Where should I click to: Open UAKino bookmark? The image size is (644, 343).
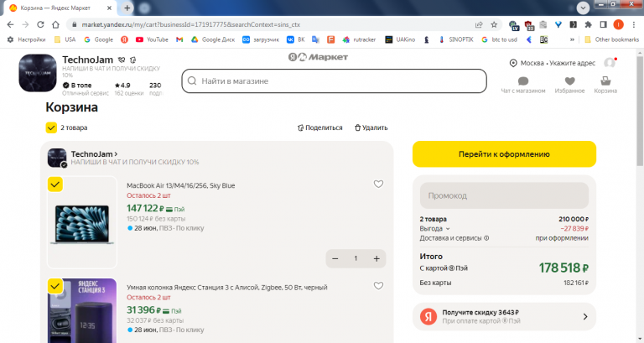coord(400,39)
